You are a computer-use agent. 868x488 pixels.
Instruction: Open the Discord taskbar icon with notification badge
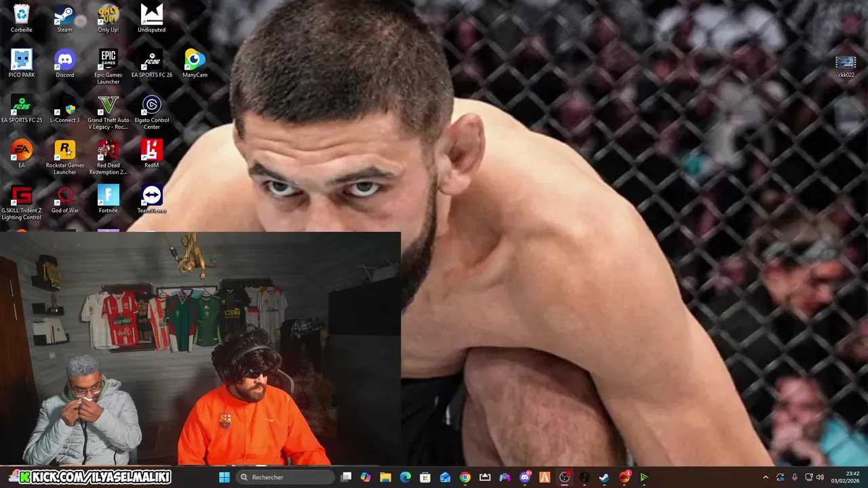[x=525, y=477]
